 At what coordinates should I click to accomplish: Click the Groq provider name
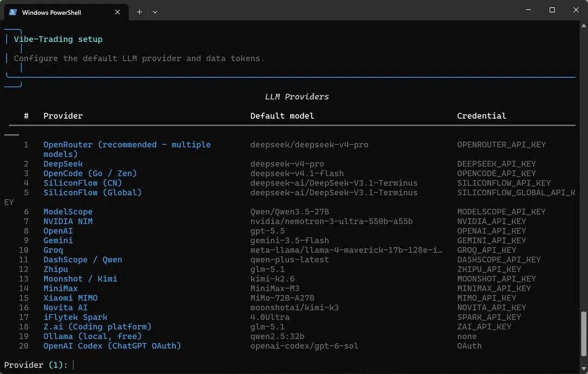point(53,250)
